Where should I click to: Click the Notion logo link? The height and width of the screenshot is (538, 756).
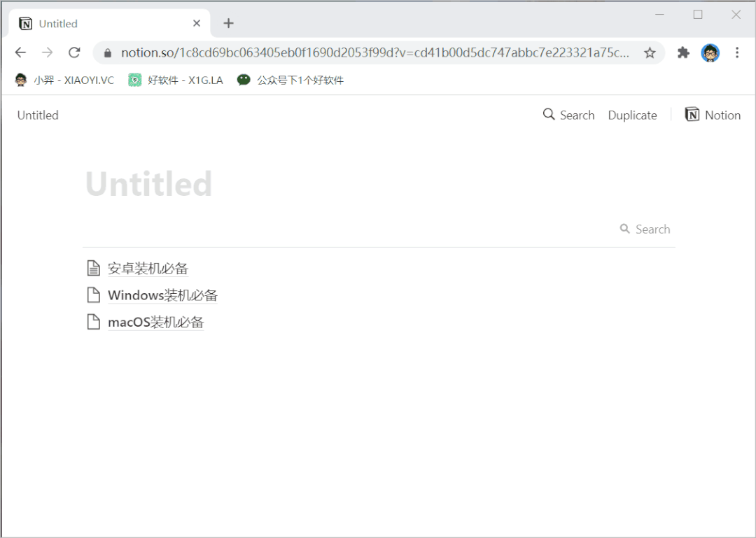tap(713, 115)
